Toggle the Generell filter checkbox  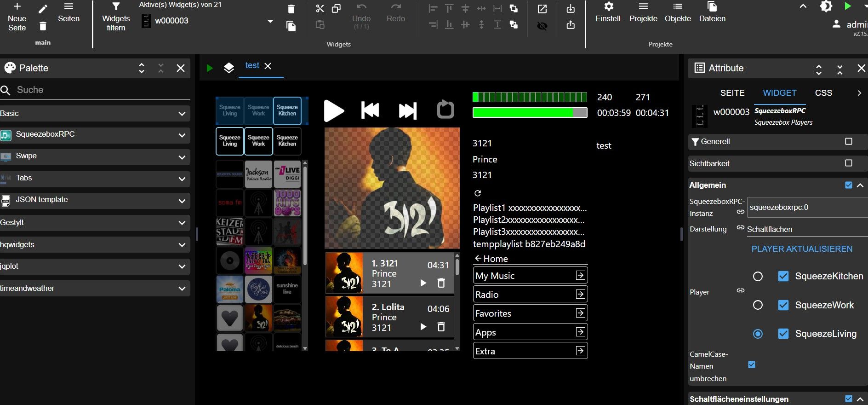pos(849,141)
